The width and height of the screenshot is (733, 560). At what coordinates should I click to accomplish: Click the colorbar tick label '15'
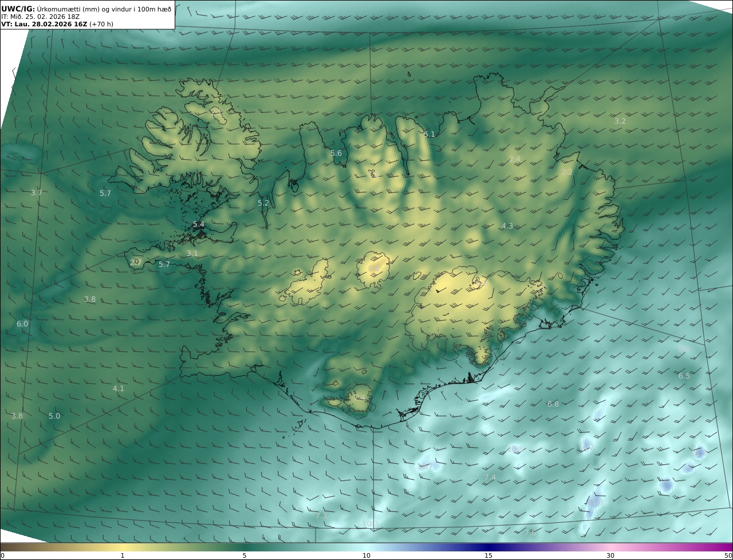tap(488, 555)
